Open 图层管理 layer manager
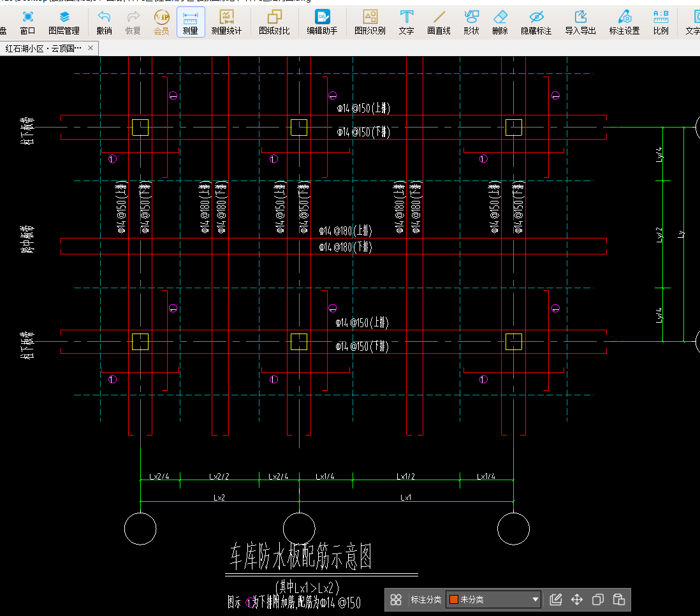The image size is (700, 616). pos(64,23)
